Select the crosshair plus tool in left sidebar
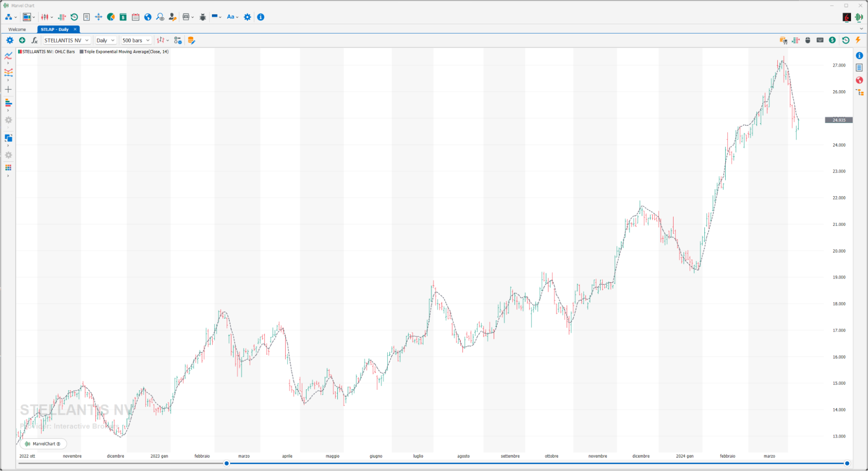The height and width of the screenshot is (471, 868). [8, 89]
